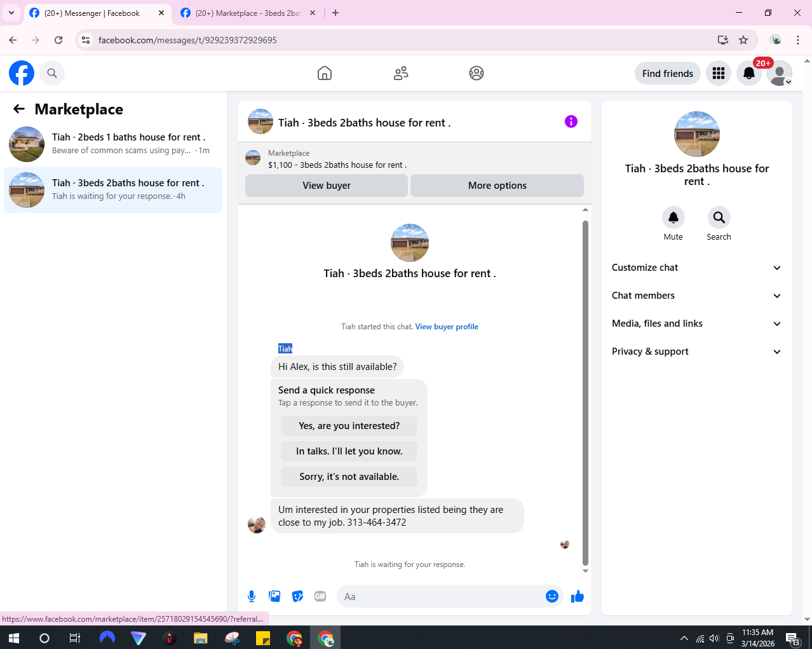Open a new browser tab

335,13
